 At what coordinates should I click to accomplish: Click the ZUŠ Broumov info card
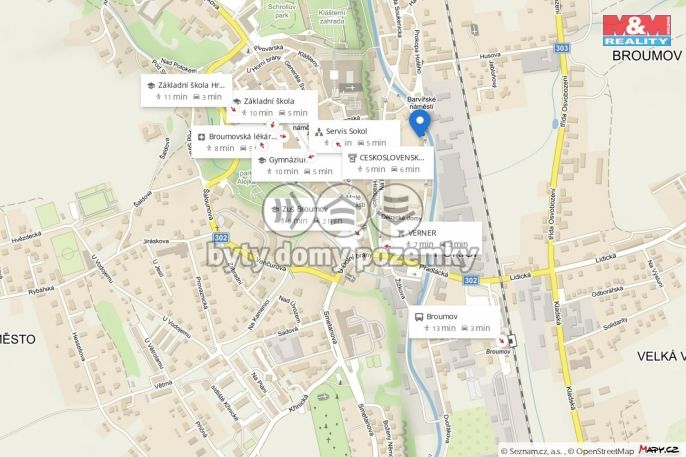(x=310, y=214)
